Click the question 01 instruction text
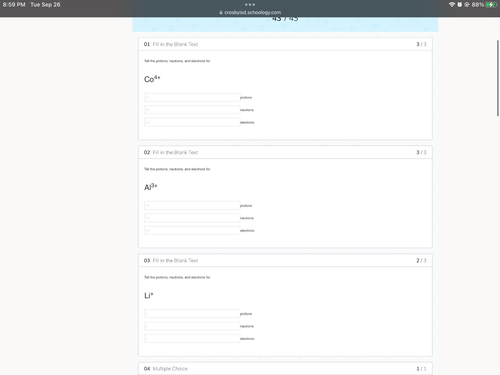Image resolution: width=500 pixels, height=375 pixels. click(177, 61)
